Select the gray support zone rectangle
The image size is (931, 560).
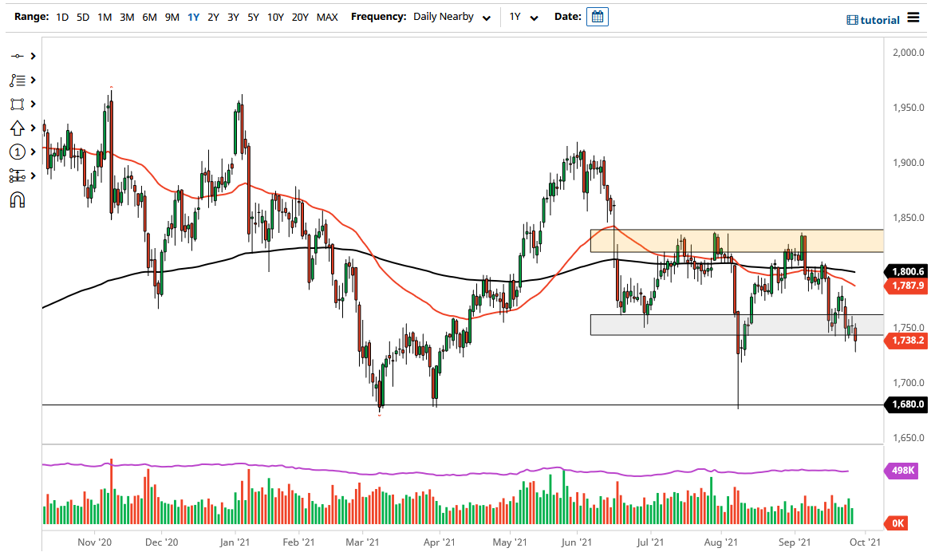point(736,325)
